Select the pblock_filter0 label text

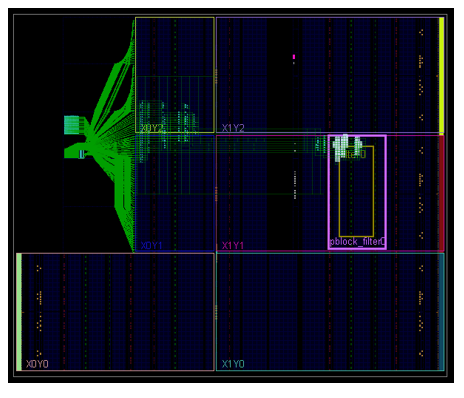click(357, 242)
